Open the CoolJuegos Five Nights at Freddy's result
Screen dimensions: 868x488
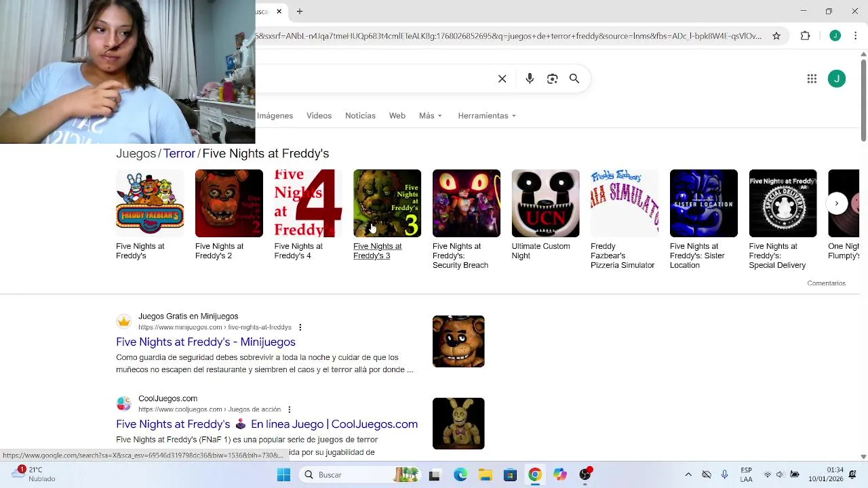(267, 424)
